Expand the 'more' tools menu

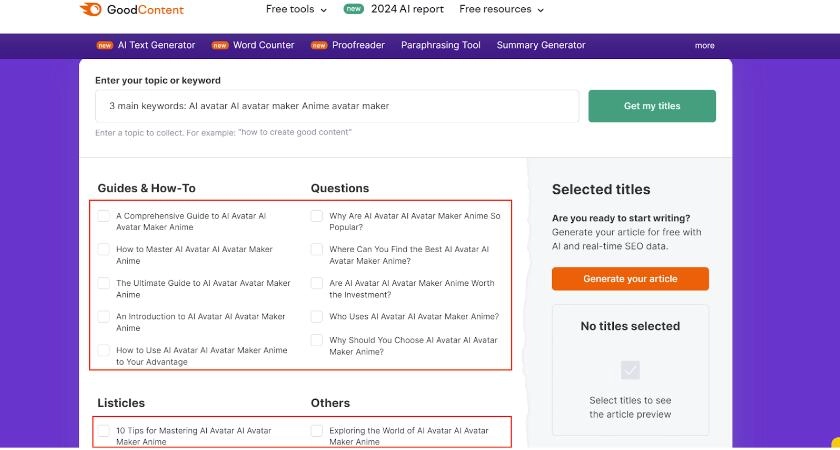705,45
